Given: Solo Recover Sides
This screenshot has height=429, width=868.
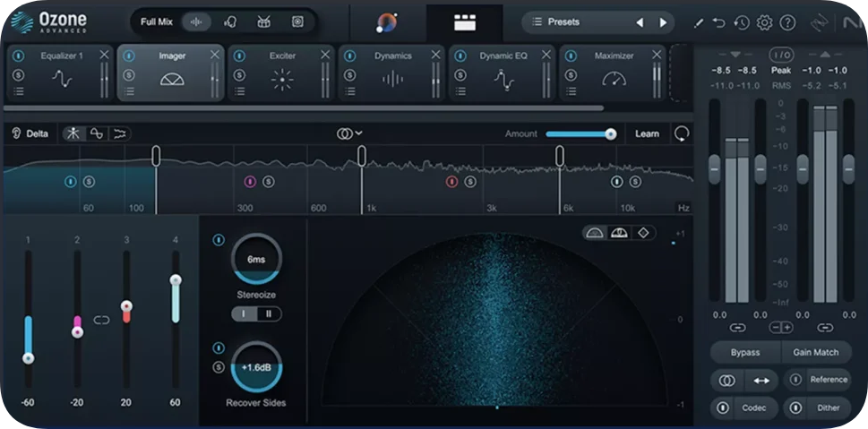Looking at the screenshot, I should point(219,367).
